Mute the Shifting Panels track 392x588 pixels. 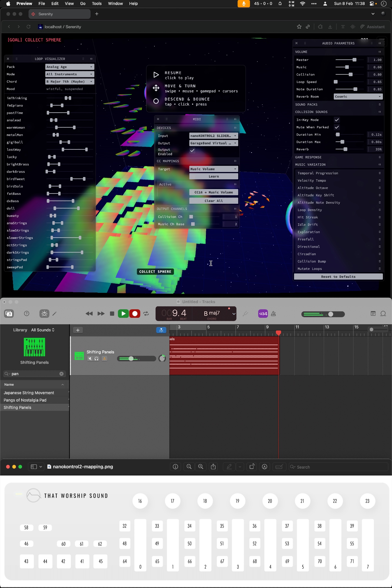tap(90, 359)
